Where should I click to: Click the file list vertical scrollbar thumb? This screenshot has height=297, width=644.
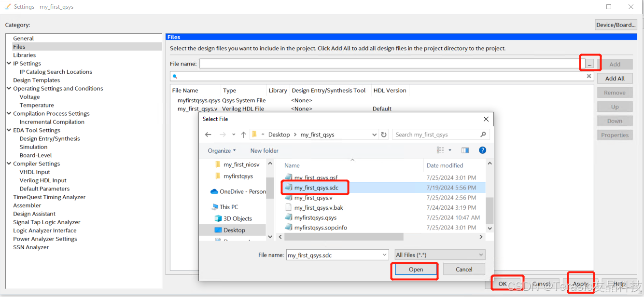pyautogui.click(x=490, y=210)
